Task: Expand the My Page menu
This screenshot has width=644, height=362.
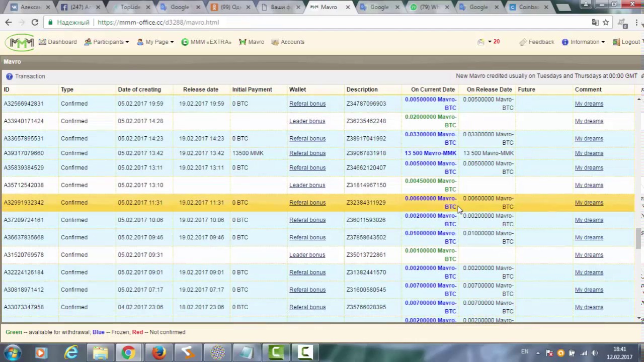Action: (x=155, y=42)
